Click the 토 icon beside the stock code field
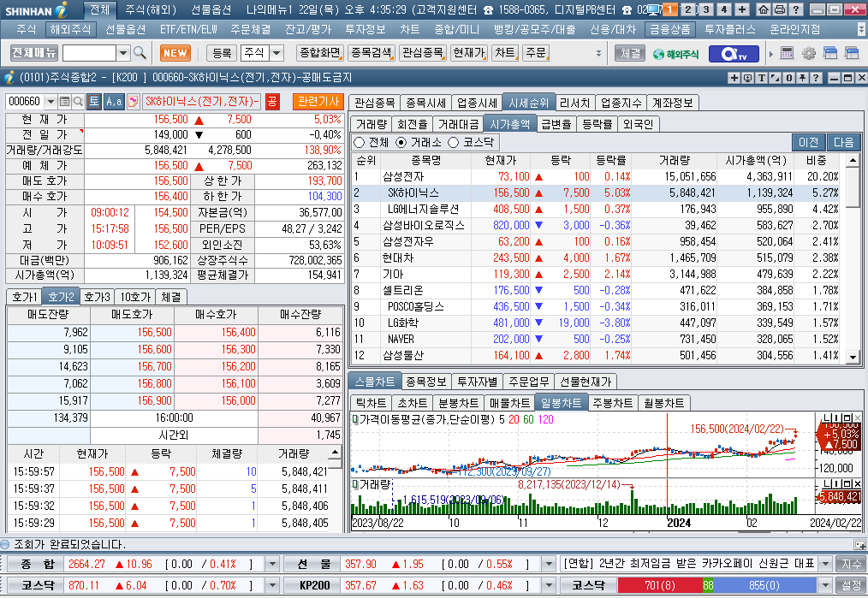This screenshot has width=868, height=598. point(93,101)
